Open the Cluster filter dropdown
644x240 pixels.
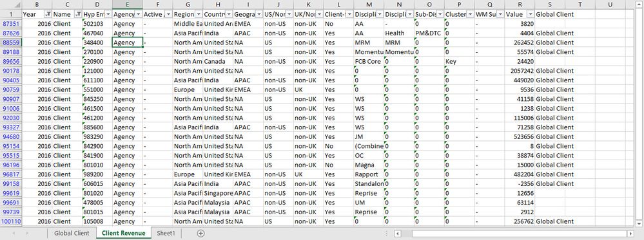click(x=470, y=14)
